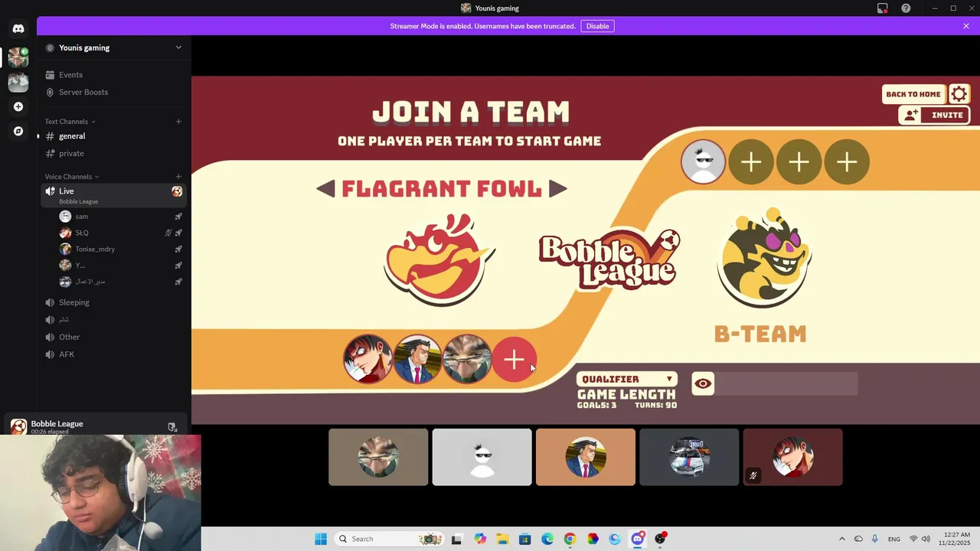
Task: Open the Discord Help question mark
Action: point(906,8)
